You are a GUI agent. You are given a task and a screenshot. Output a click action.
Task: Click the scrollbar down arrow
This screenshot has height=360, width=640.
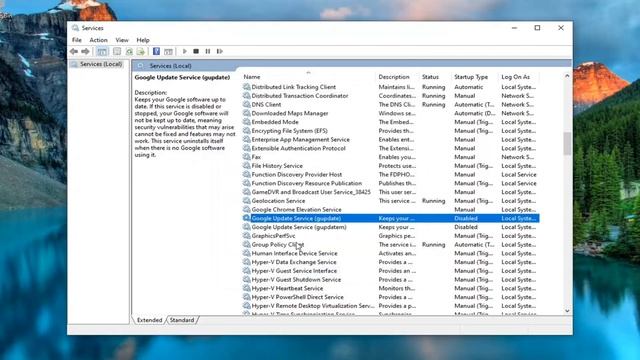567,311
